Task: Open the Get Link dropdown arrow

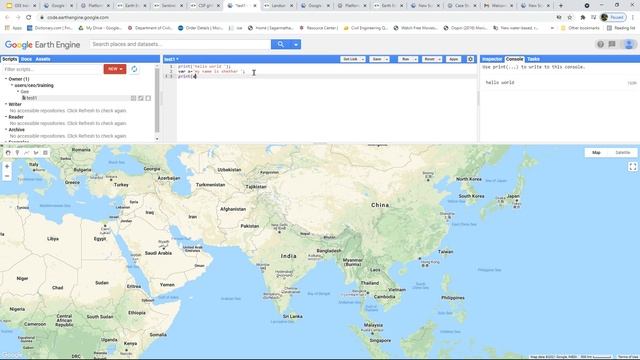Action: (x=362, y=59)
